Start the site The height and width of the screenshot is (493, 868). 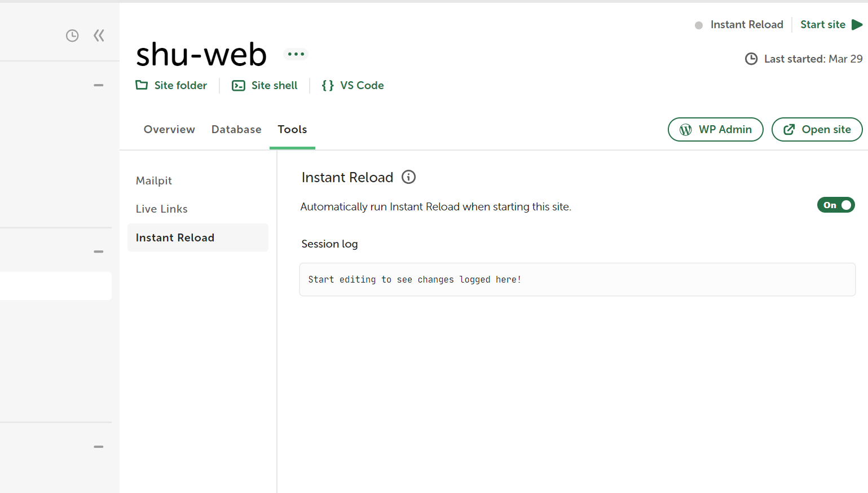831,24
